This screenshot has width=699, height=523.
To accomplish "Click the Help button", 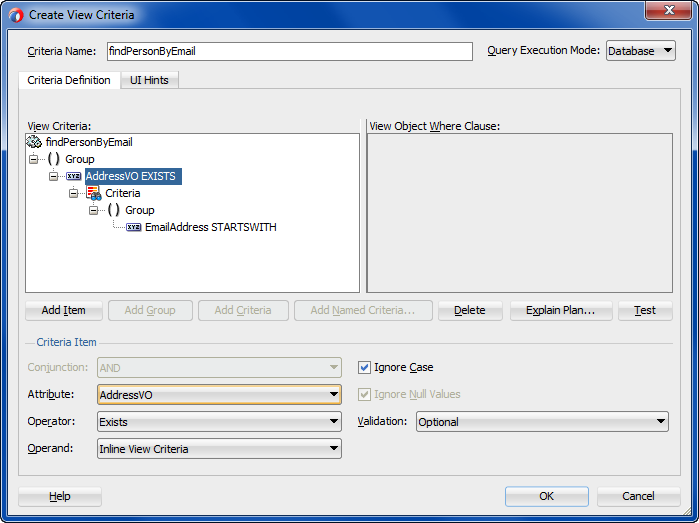I will point(60,496).
